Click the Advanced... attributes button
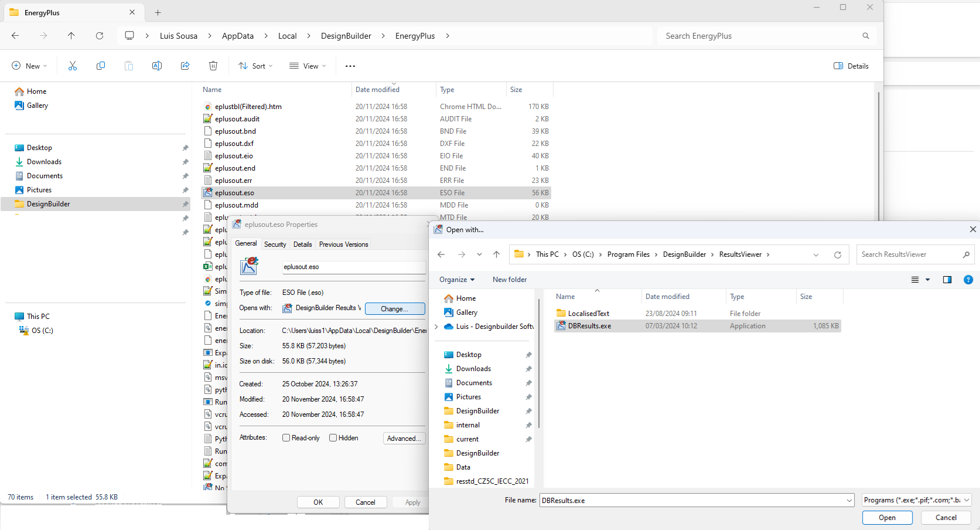This screenshot has height=530, width=980. pos(404,439)
